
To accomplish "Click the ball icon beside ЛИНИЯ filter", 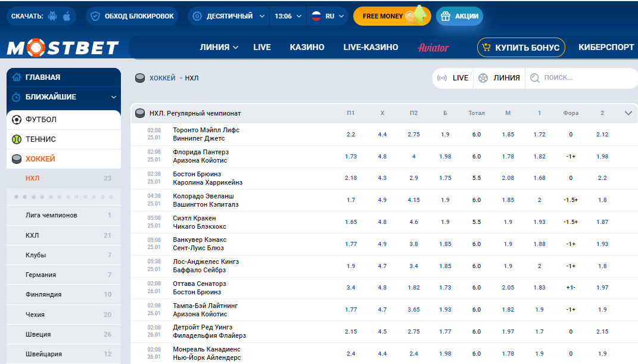I will coord(483,77).
